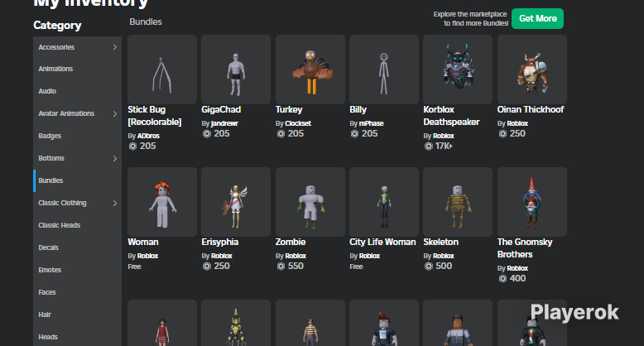Click the 'Free' price under City Life Woman
This screenshot has height=346, width=644.
(356, 267)
